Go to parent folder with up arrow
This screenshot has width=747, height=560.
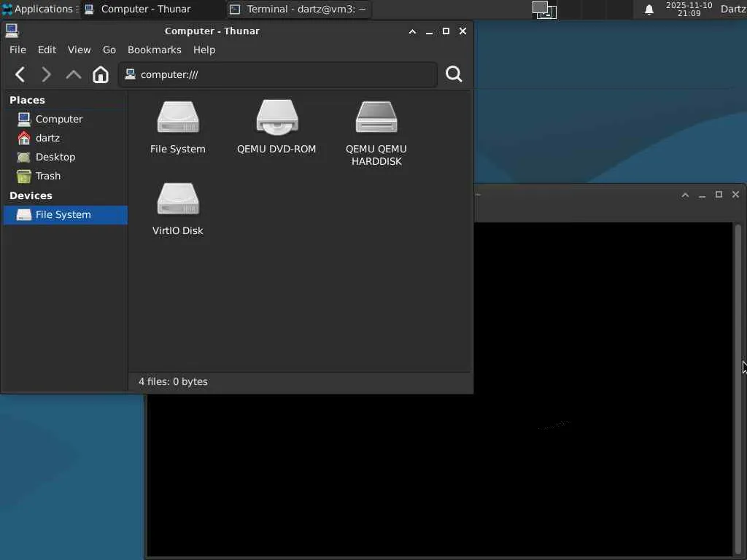(74, 74)
